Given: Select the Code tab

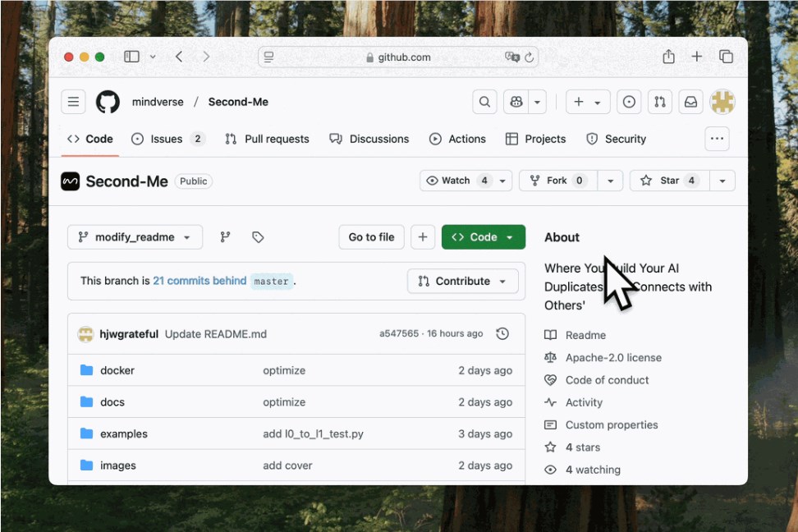Looking at the screenshot, I should tap(90, 139).
